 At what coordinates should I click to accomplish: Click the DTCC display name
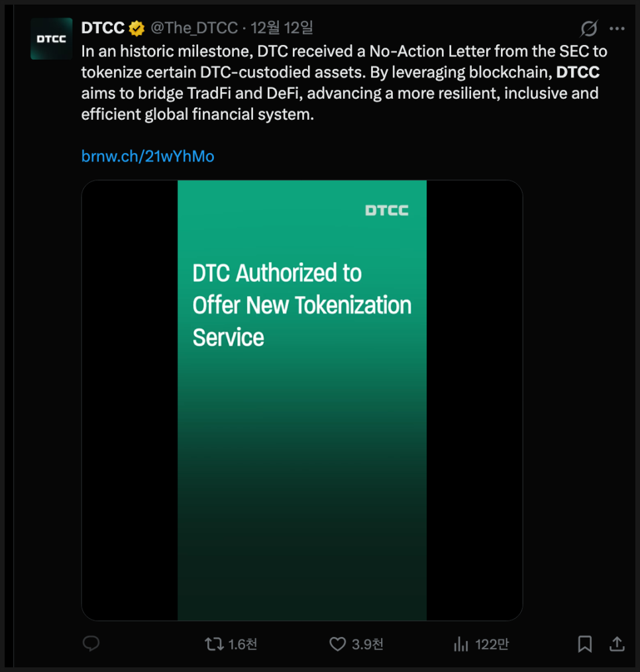pos(103,28)
